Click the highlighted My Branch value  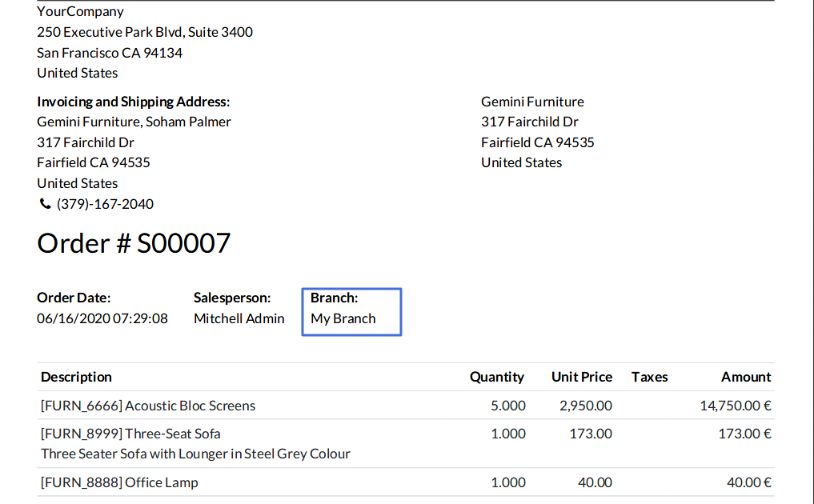click(x=343, y=318)
